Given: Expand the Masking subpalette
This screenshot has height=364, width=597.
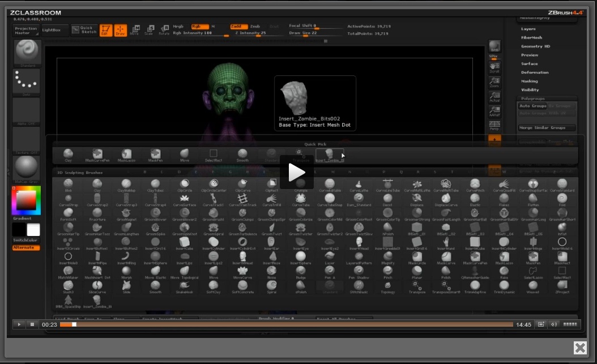Looking at the screenshot, I should 529,81.
